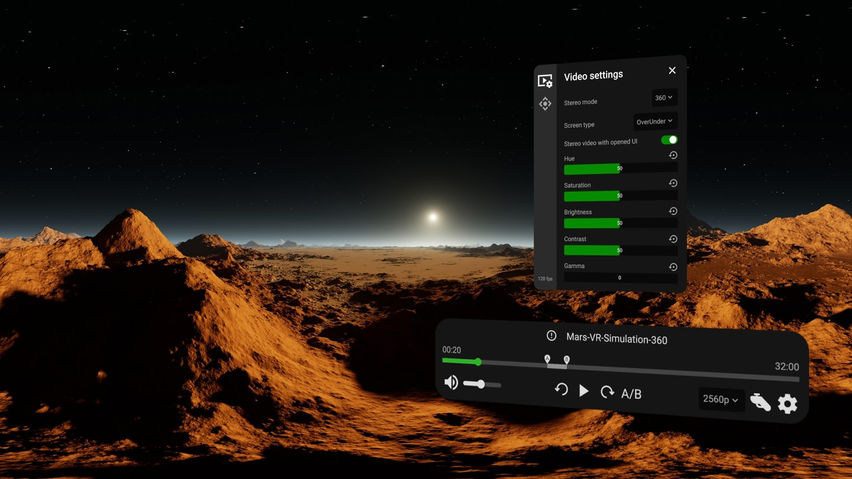This screenshot has height=479, width=852.
Task: Click the B loop marker on the timeline
Action: pos(567,360)
